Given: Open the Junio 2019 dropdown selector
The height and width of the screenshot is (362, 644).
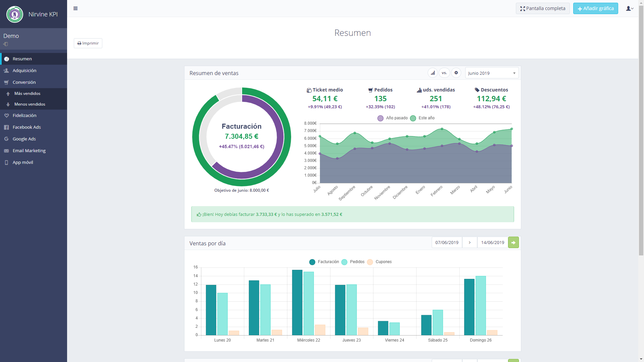Looking at the screenshot, I should tap(490, 72).
